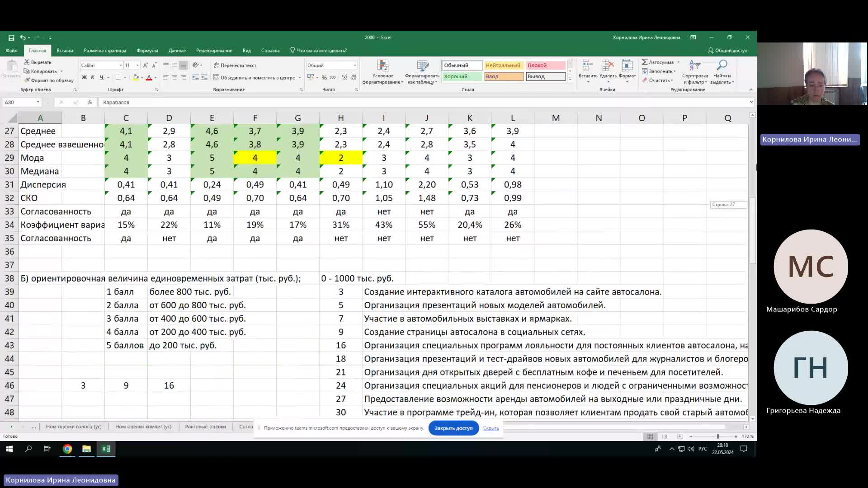Open Format as Table (Форматировать как таблицу)
Screen dimensions: 868x488
click(422, 72)
